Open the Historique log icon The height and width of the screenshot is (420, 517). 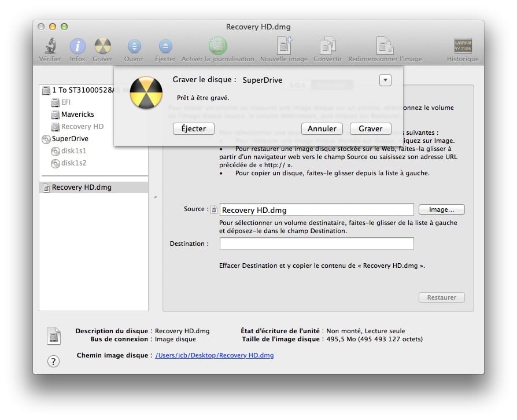click(x=463, y=46)
